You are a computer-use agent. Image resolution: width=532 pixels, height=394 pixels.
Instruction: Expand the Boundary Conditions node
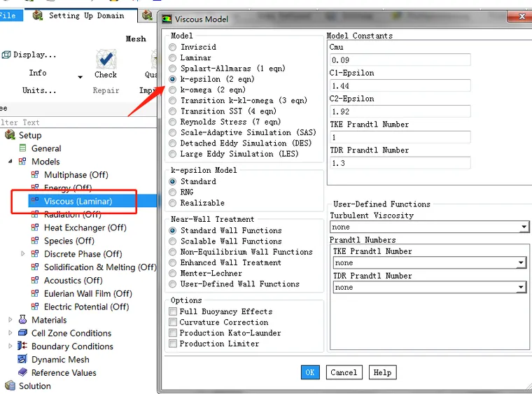click(10, 346)
